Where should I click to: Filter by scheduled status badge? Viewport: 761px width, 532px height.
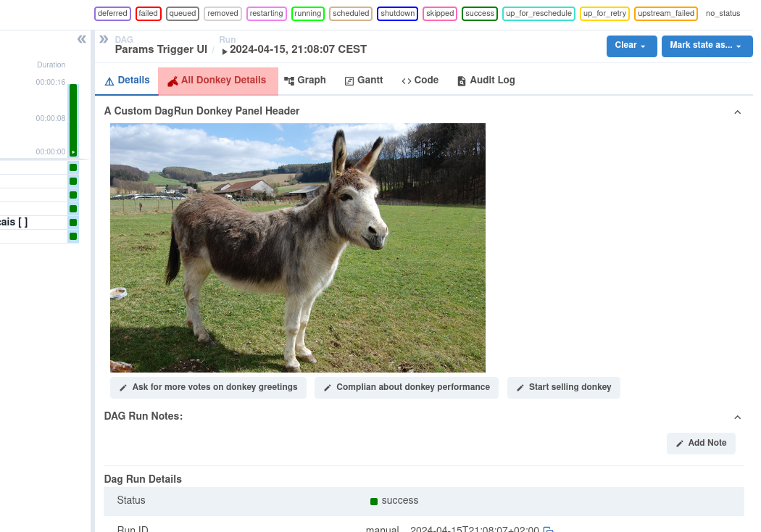point(351,14)
